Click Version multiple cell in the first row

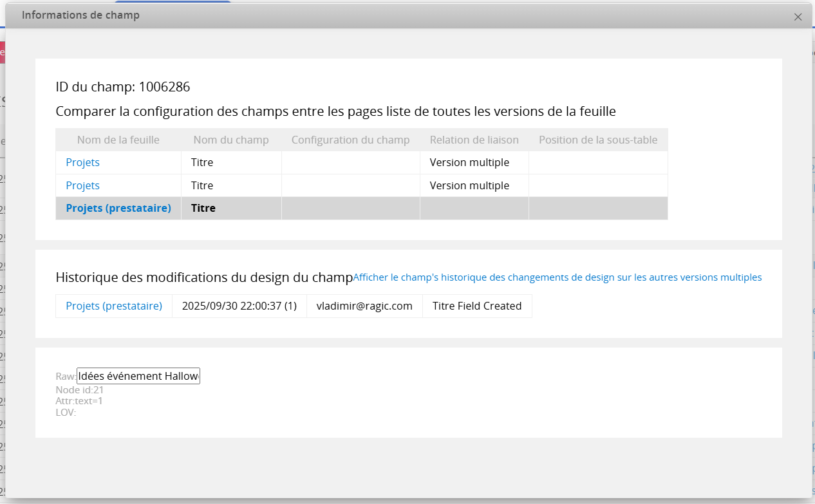[x=469, y=162]
